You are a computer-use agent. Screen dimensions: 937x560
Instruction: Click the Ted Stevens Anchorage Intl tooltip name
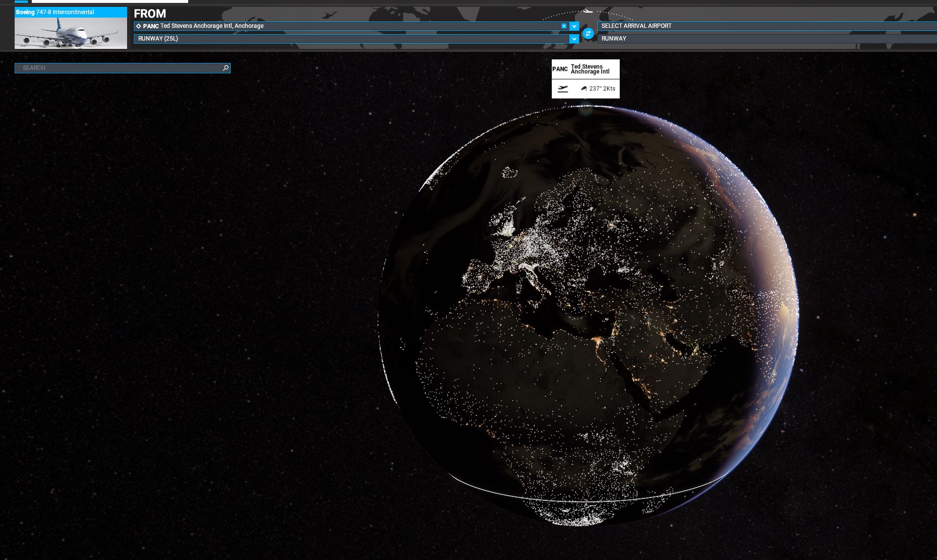click(590, 69)
